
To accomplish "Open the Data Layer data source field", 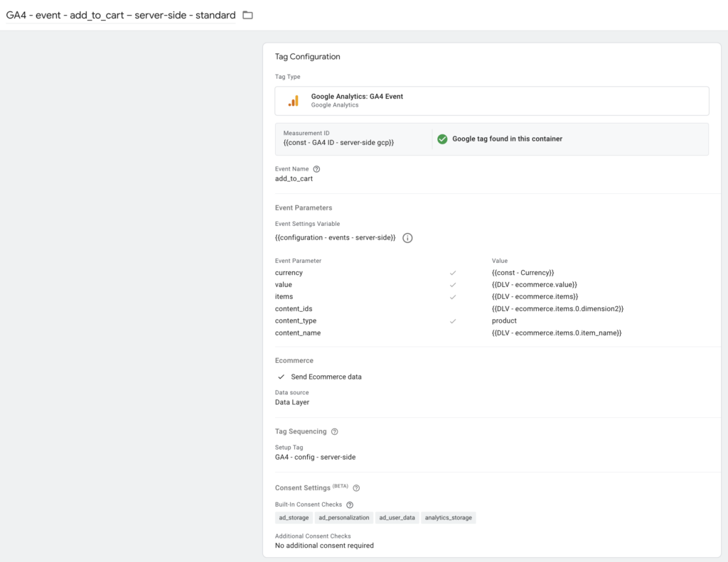I will (x=292, y=402).
